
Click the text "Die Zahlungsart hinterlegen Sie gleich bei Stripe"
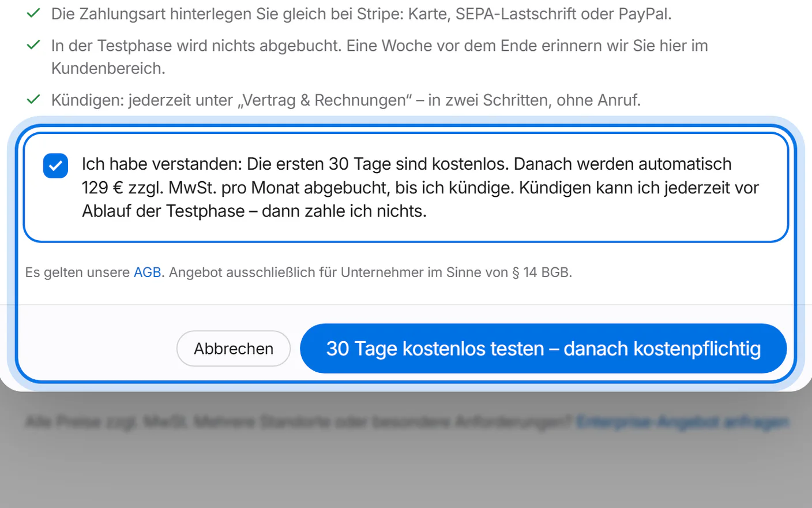tap(227, 14)
